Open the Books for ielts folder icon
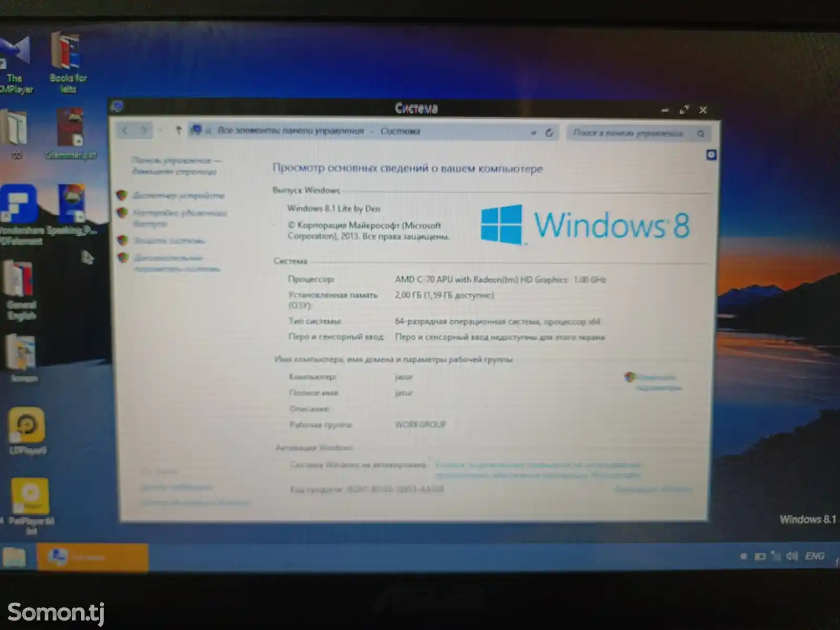Image resolution: width=840 pixels, height=630 pixels. click(x=68, y=63)
